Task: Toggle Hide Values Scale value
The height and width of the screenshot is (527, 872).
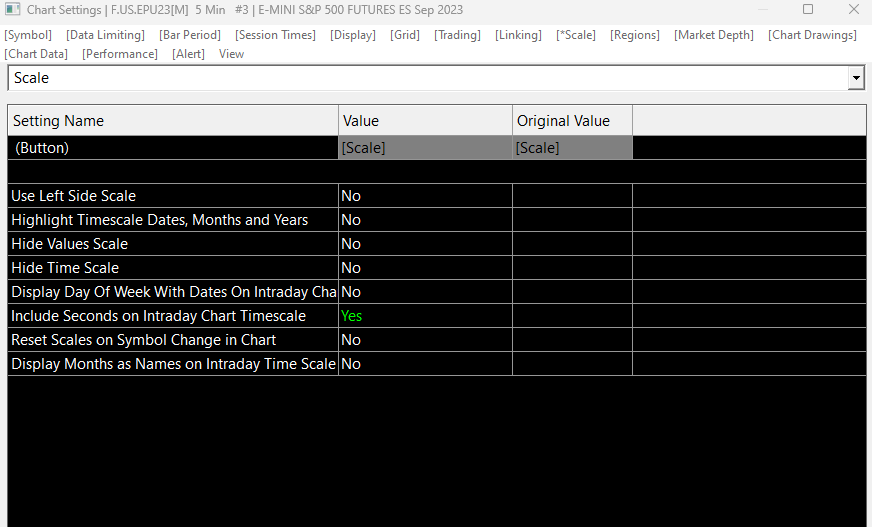Action: 425,243
